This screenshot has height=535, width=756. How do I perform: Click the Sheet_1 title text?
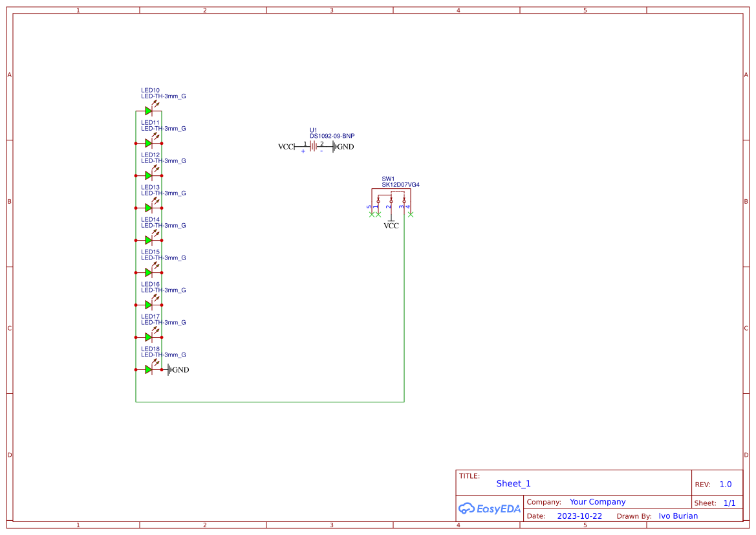pos(513,483)
